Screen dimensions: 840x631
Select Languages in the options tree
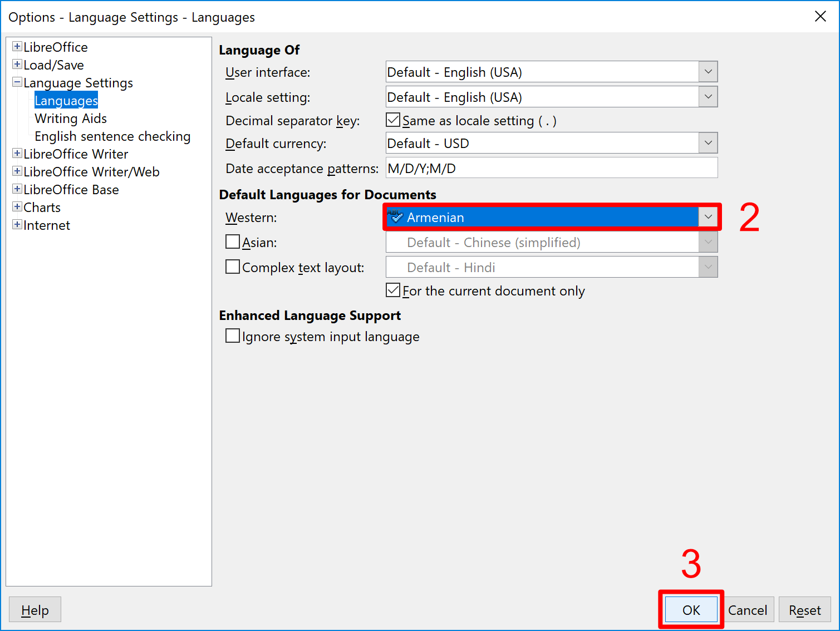66,101
